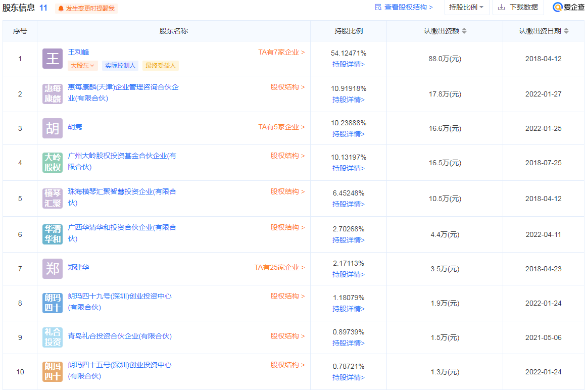
Task: Click the bell icon for change alerts
Action: (61, 9)
